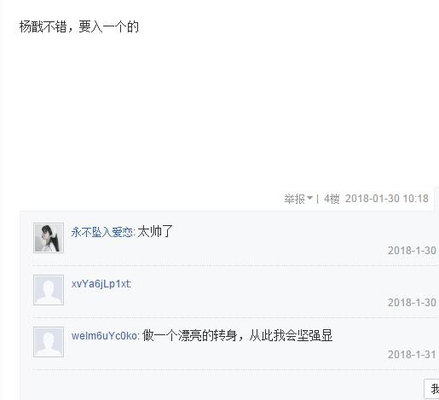Select the post text 杨戬不错，要入一个的
Image resolution: width=439 pixels, height=400 pixels.
[79, 27]
